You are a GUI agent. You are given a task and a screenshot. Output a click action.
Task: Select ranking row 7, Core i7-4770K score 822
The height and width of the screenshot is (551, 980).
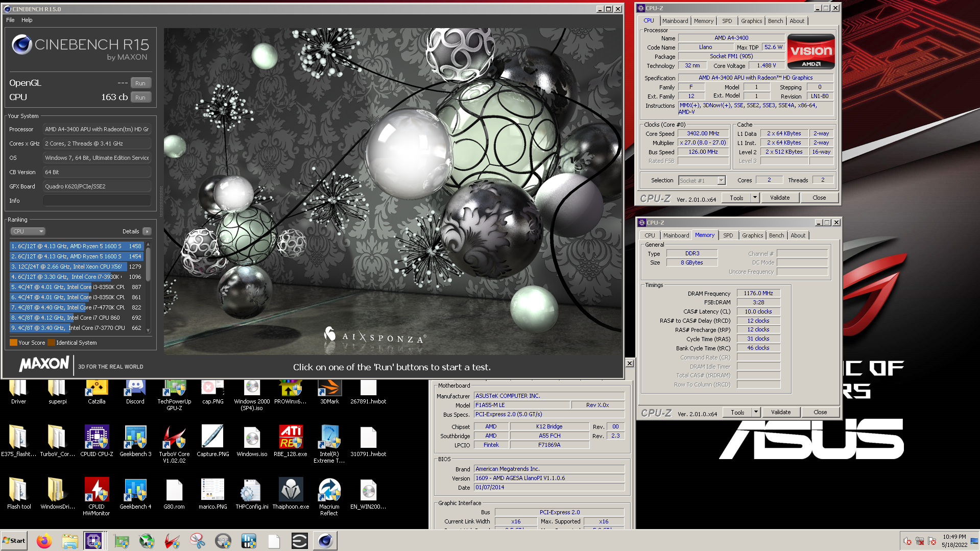(76, 307)
